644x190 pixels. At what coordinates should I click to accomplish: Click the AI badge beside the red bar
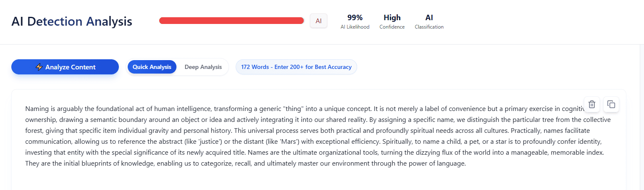pyautogui.click(x=318, y=21)
